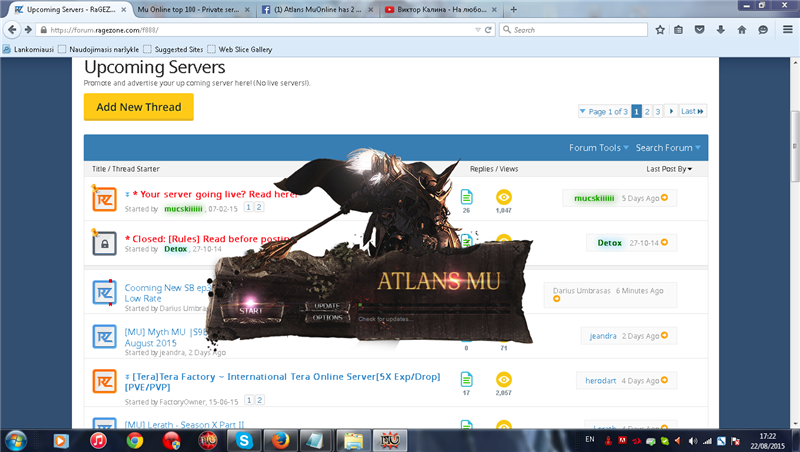Click the Firefox forward arrow
This screenshot has width=800, height=452.
point(29,30)
